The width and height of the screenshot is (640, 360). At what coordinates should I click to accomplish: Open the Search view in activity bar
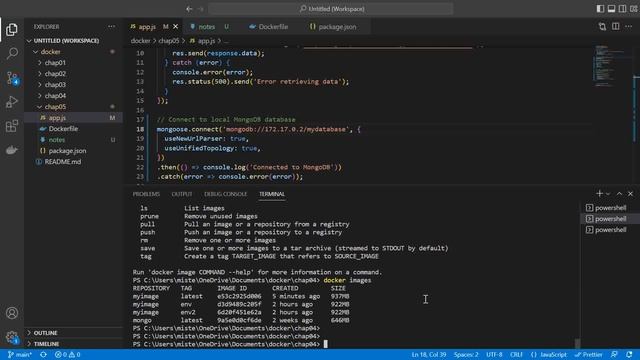coord(12,53)
